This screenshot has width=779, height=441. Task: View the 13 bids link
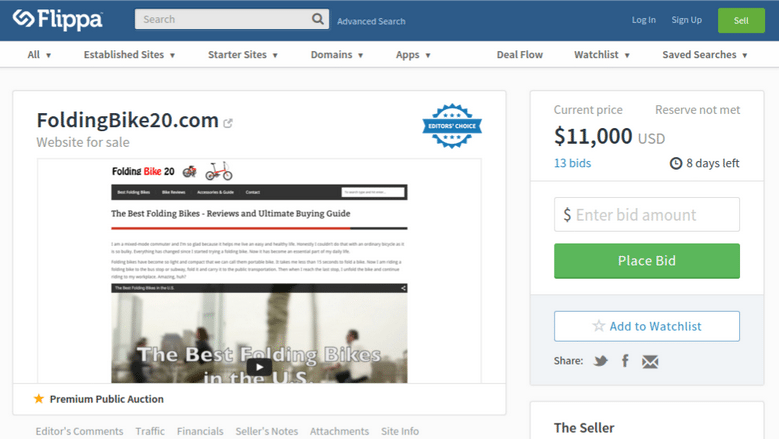pyautogui.click(x=572, y=163)
